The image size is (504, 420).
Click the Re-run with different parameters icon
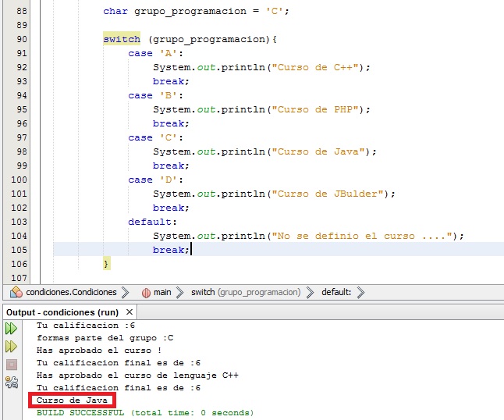coord(11,346)
